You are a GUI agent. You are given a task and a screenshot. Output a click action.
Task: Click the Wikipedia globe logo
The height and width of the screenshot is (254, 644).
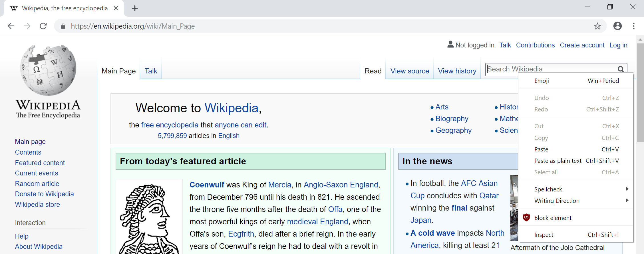[x=48, y=70]
